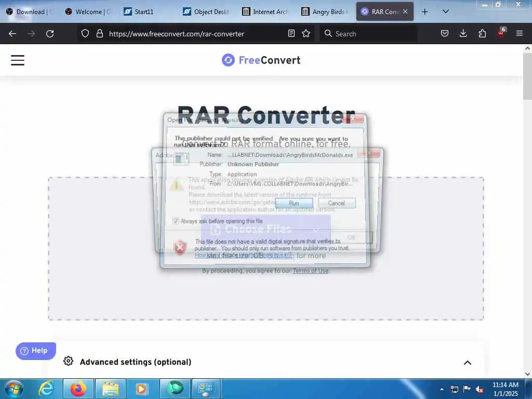The width and height of the screenshot is (532, 399).
Task: Click the FreeConvert logo
Action: pyautogui.click(x=261, y=60)
